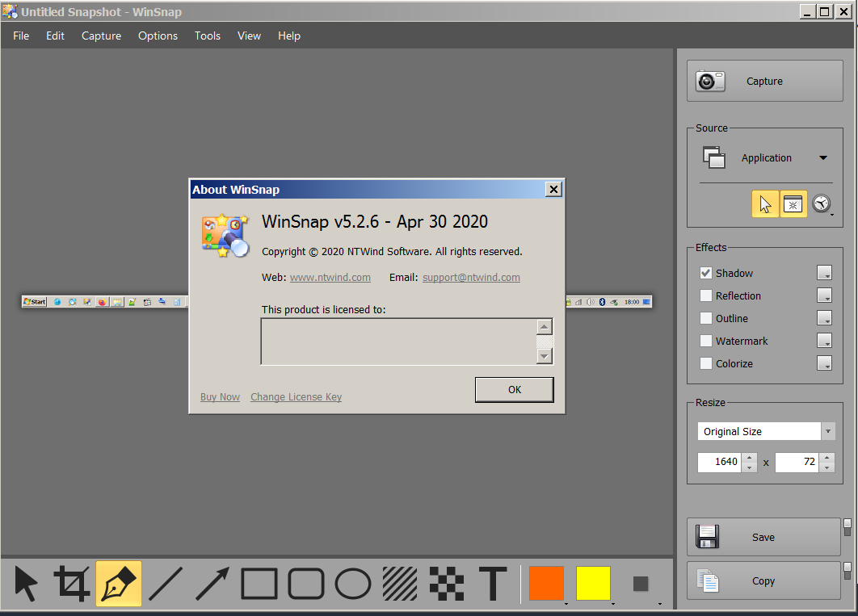
Task: Click the license box scroll up arrow
Action: [544, 327]
